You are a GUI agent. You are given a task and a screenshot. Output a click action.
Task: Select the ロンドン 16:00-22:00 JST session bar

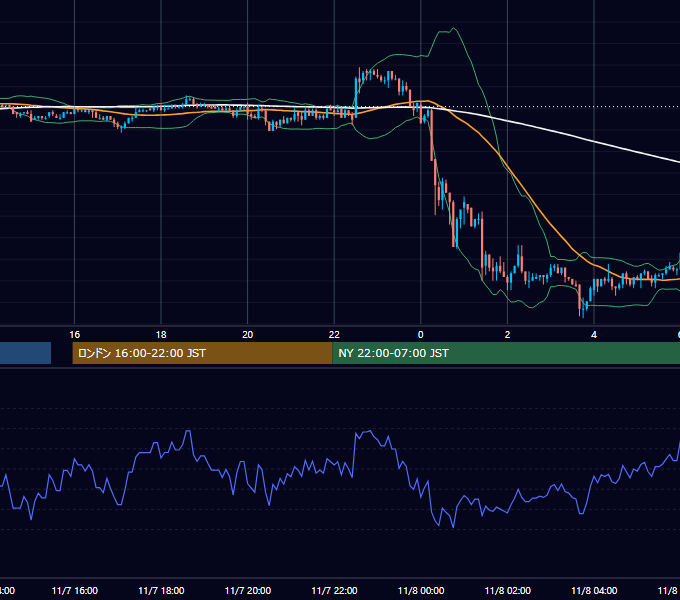point(202,353)
